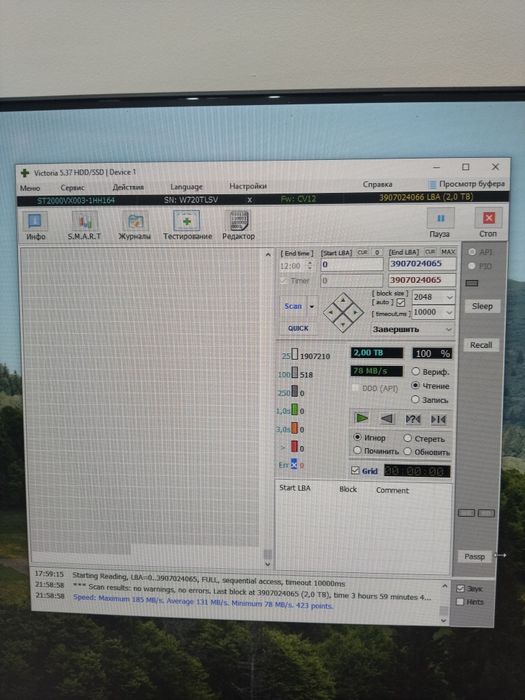
Task: Click the white 25 ms block indicator
Action: (295, 355)
